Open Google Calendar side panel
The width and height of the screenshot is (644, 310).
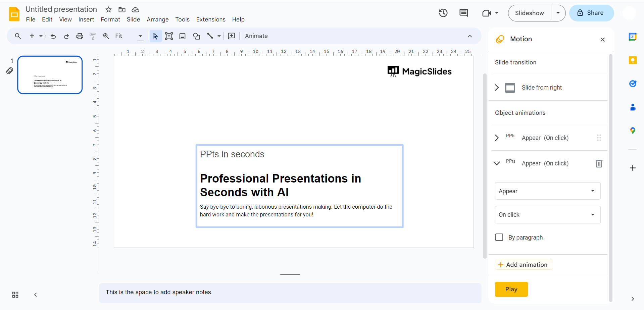tap(633, 37)
